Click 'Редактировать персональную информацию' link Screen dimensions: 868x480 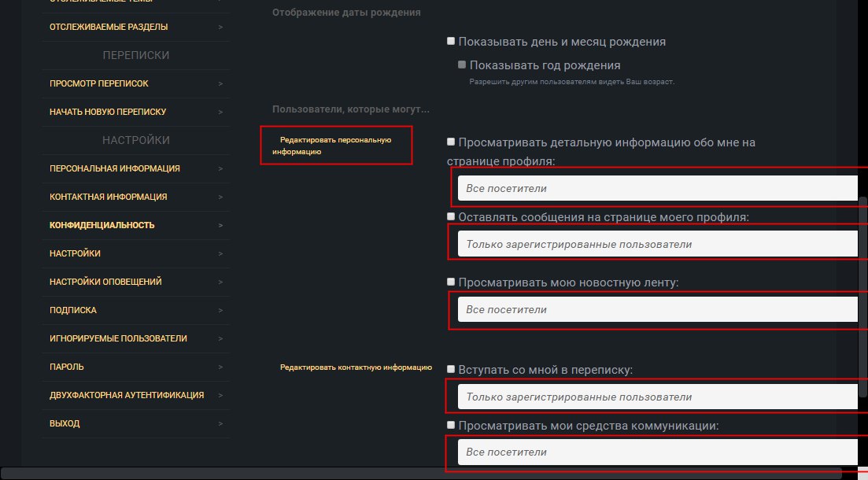[x=331, y=146]
